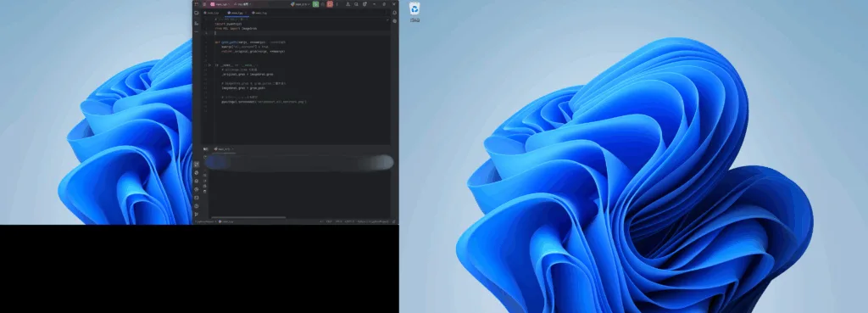Open the Project tool window folder icon
The width and height of the screenshot is (868, 313).
[197, 13]
